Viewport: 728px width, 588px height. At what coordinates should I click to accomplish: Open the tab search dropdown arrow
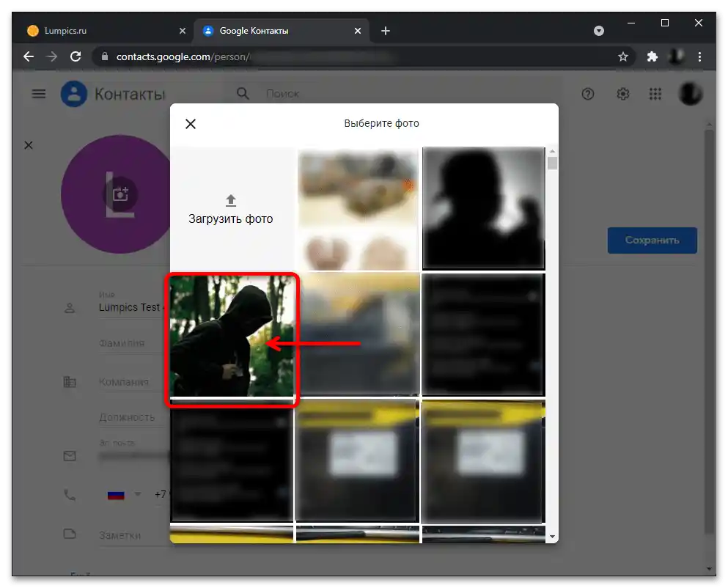coord(599,31)
